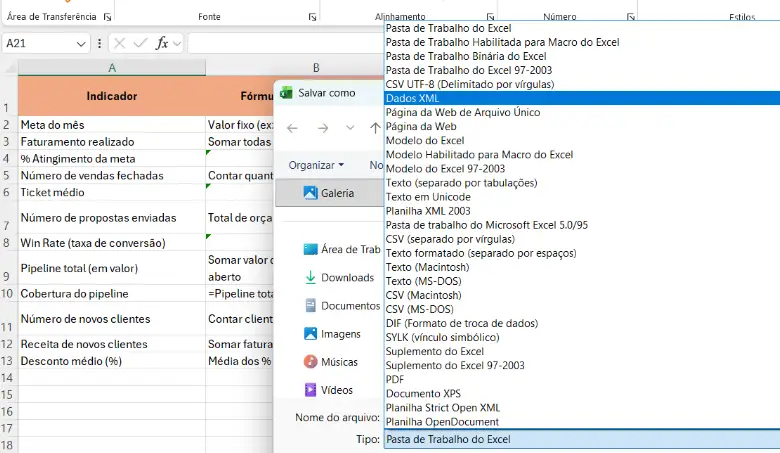Select Suplemento do Excel type
This screenshot has height=453, width=780.
pyautogui.click(x=583, y=351)
